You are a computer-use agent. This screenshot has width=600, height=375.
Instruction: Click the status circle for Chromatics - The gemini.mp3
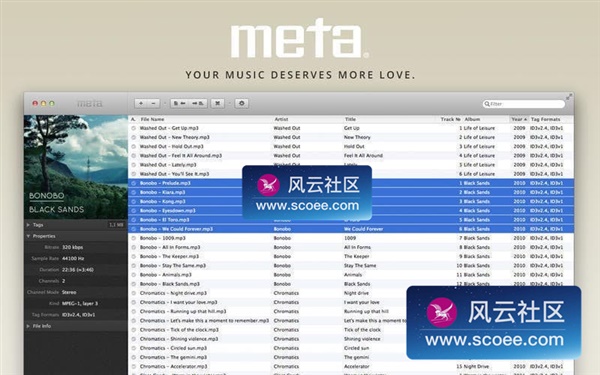pyautogui.click(x=134, y=357)
